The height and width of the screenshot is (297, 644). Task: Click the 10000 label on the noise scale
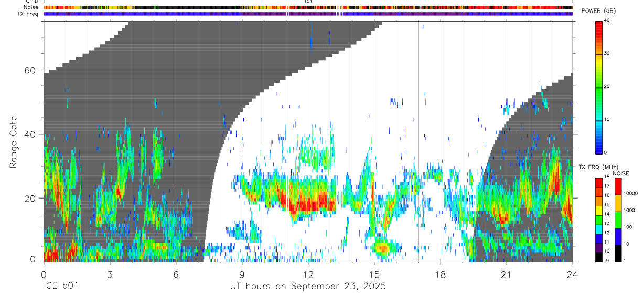pos(630,193)
